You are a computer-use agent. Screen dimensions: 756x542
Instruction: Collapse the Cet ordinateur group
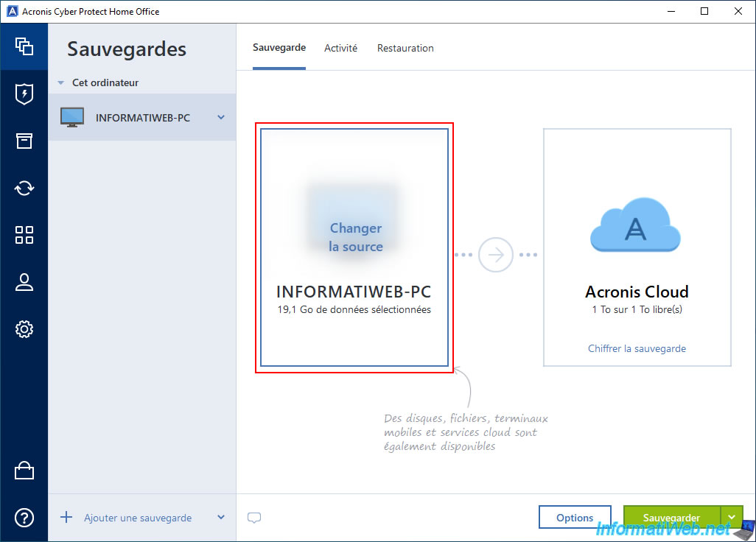click(x=60, y=83)
